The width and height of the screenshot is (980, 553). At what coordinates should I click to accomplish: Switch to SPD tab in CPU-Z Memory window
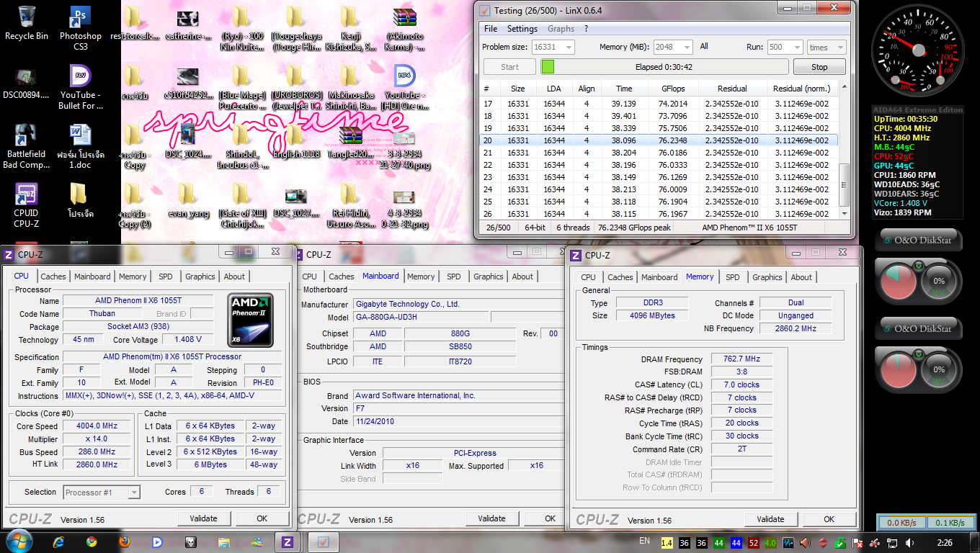click(x=732, y=277)
